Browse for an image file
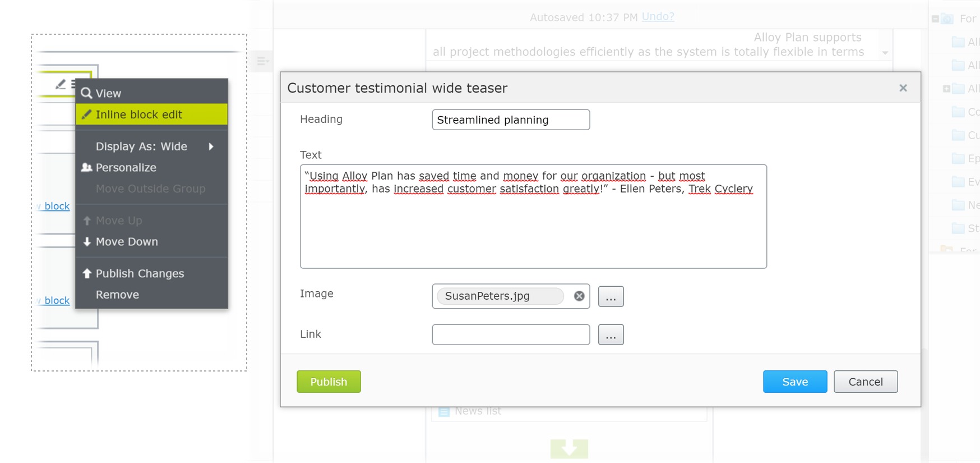Viewport: 980px width, 463px height. (611, 296)
